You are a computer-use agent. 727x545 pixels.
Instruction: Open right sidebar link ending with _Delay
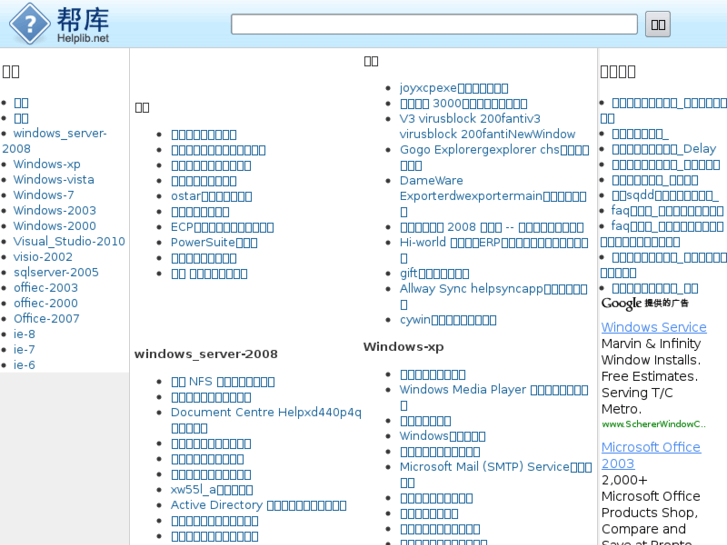point(664,149)
